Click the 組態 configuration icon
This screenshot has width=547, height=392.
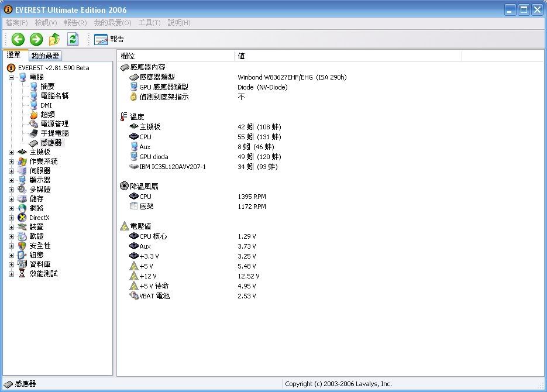[x=22, y=255]
